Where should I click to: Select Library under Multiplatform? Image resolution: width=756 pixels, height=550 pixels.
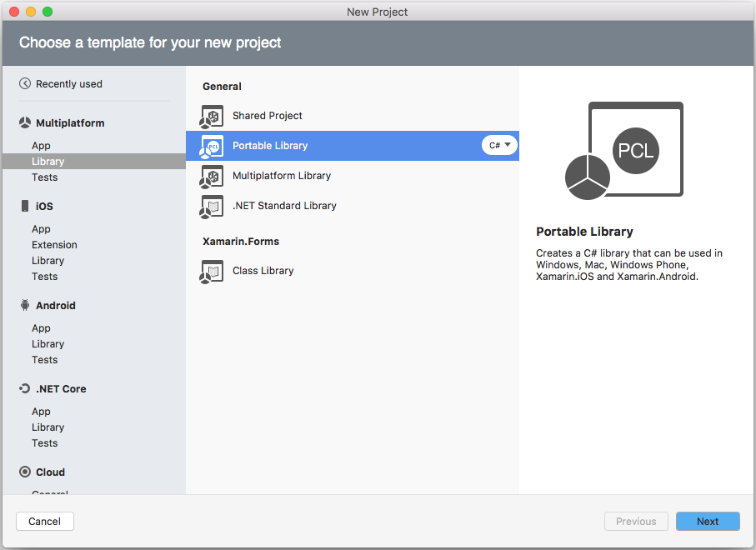pyautogui.click(x=48, y=161)
